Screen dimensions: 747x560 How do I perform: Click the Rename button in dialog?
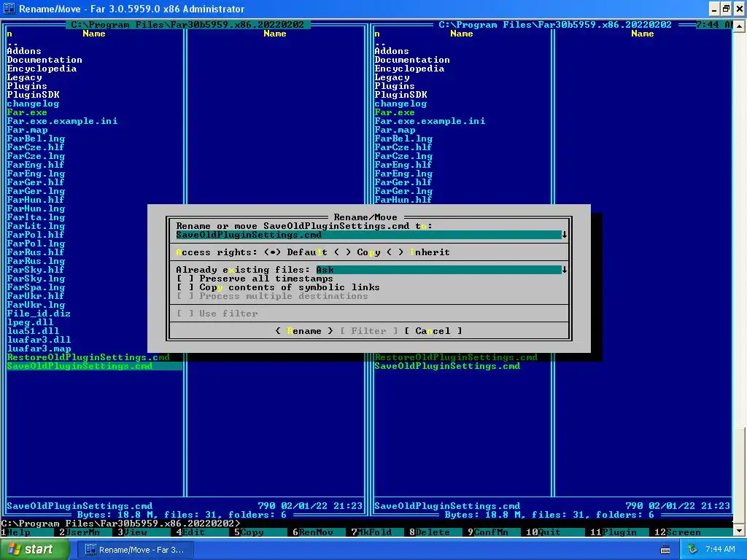point(304,331)
